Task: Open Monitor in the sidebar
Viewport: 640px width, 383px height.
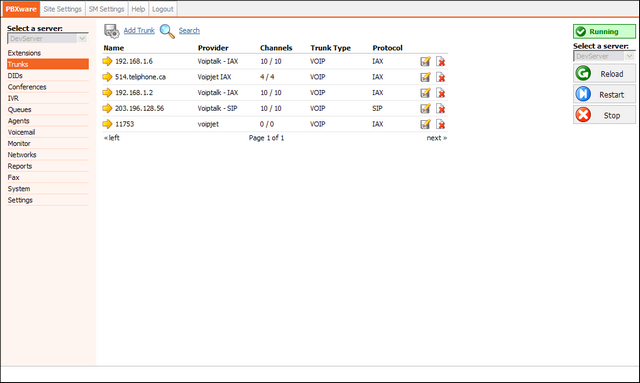Action: click(48, 143)
